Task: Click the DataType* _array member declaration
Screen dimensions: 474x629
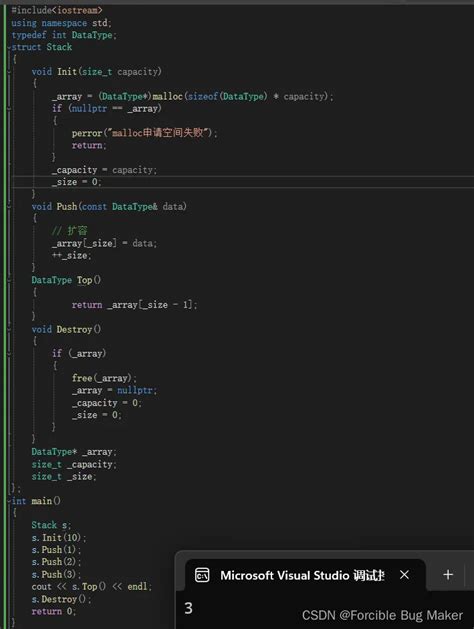Action: click(74, 452)
